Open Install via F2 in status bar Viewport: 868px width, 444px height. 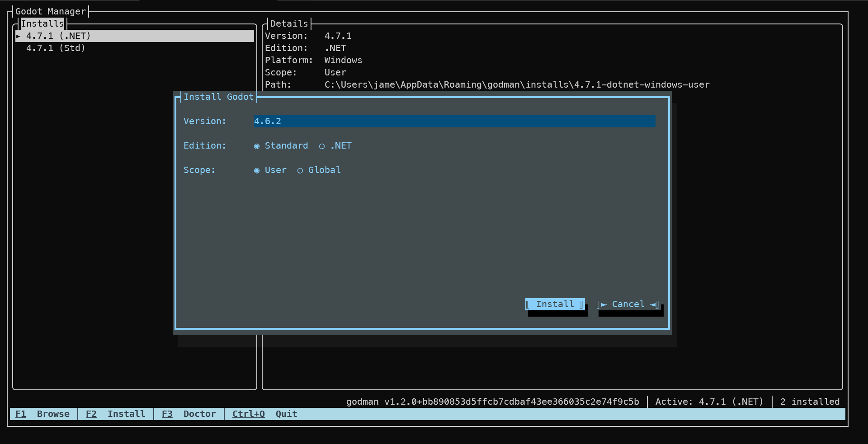tap(116, 414)
